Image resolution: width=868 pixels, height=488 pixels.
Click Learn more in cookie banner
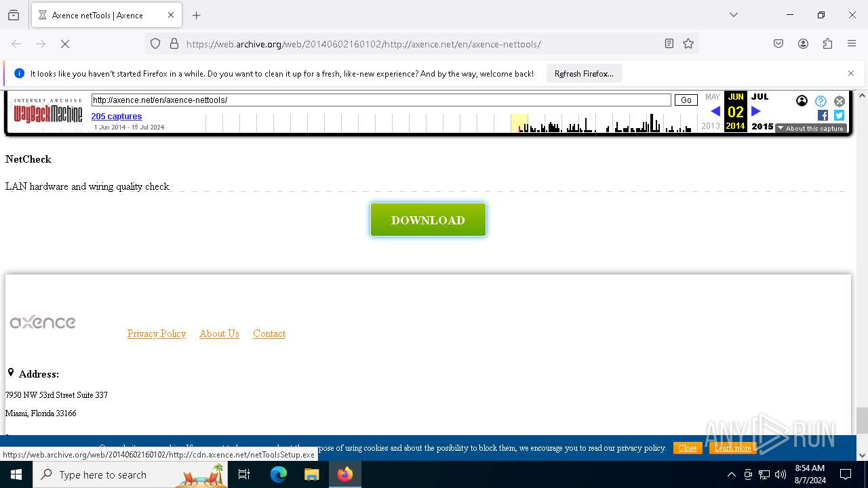coord(733,448)
